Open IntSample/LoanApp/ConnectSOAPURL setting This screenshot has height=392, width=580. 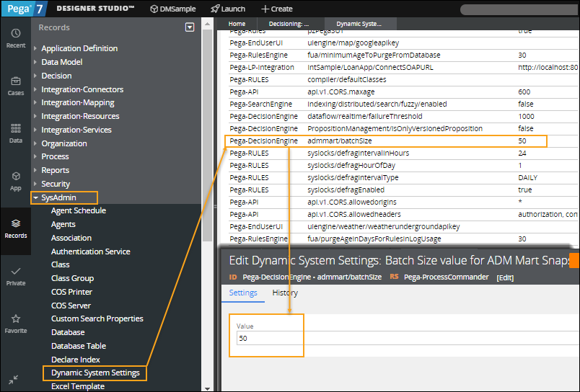tap(370, 67)
